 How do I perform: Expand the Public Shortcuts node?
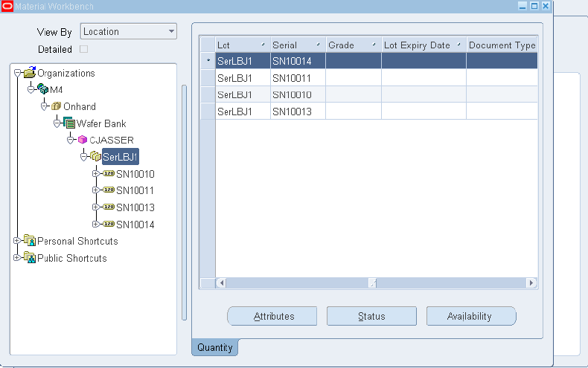(x=17, y=257)
